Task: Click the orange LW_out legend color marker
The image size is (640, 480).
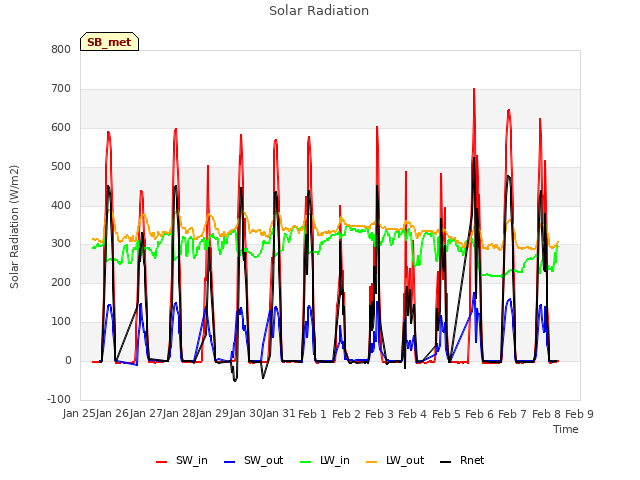Action: click(x=371, y=462)
